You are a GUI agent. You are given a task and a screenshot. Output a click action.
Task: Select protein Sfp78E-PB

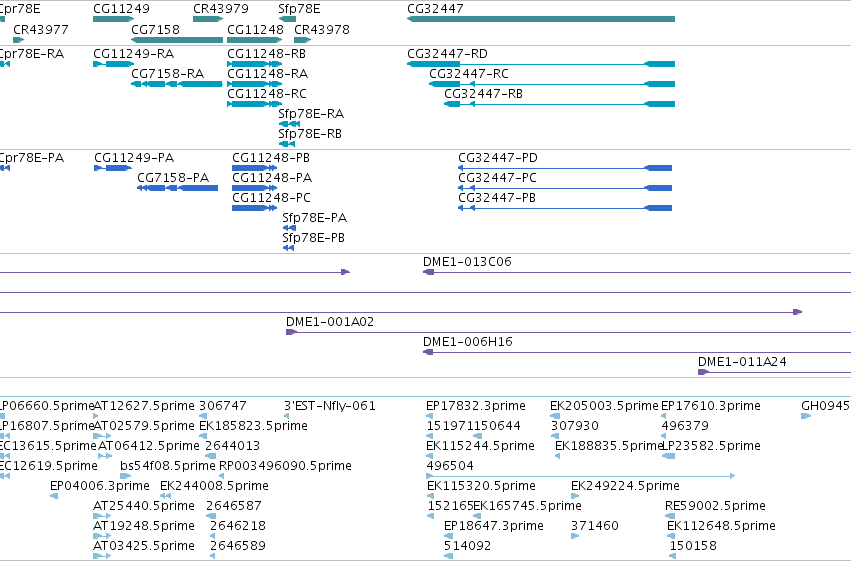tap(288, 248)
